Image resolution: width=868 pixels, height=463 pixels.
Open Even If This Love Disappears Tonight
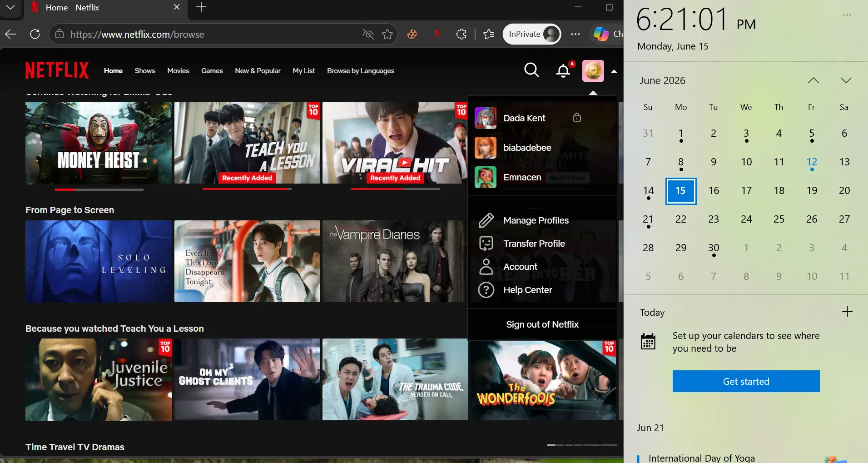click(247, 261)
